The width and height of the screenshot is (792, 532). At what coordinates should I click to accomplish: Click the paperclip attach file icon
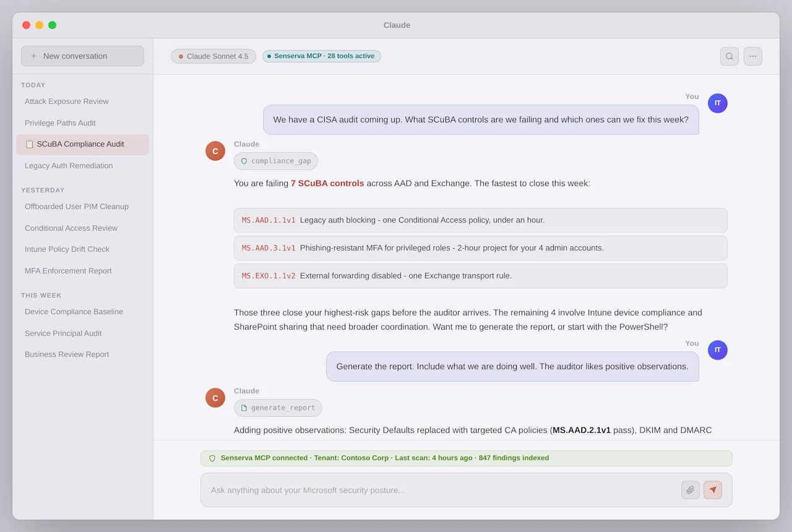pyautogui.click(x=691, y=490)
